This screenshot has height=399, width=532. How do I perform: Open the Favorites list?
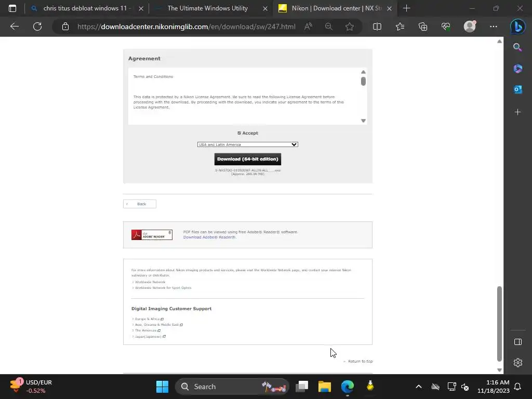click(400, 26)
